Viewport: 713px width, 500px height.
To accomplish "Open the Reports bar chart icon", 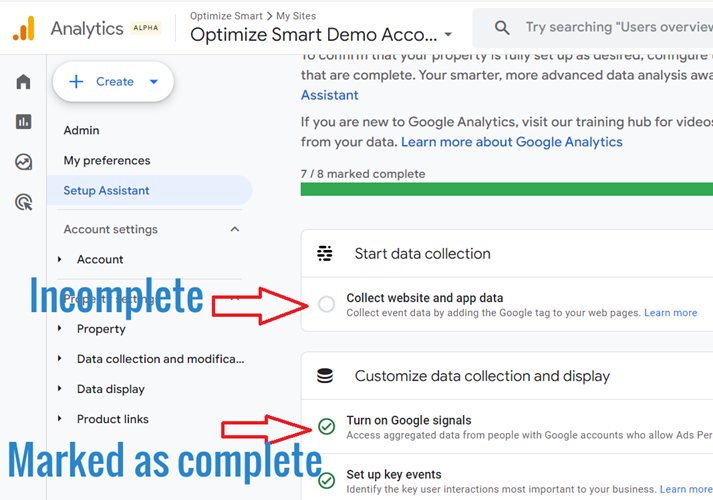I will point(23,122).
